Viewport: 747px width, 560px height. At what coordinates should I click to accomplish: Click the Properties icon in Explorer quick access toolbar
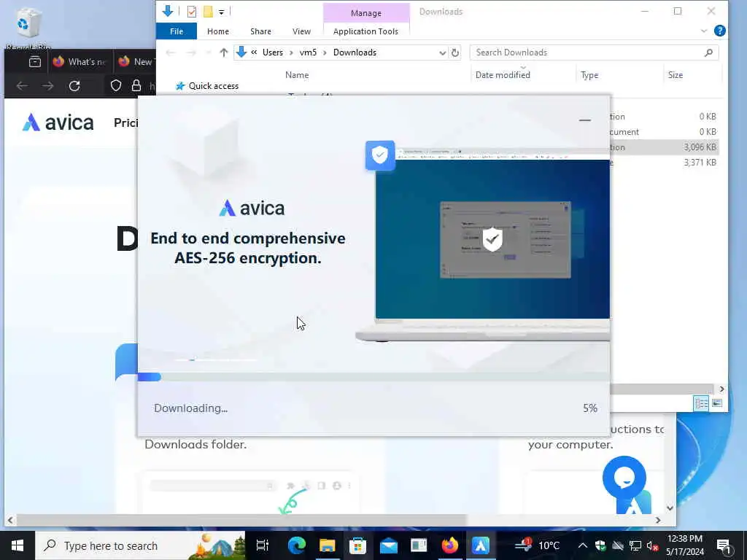click(192, 12)
